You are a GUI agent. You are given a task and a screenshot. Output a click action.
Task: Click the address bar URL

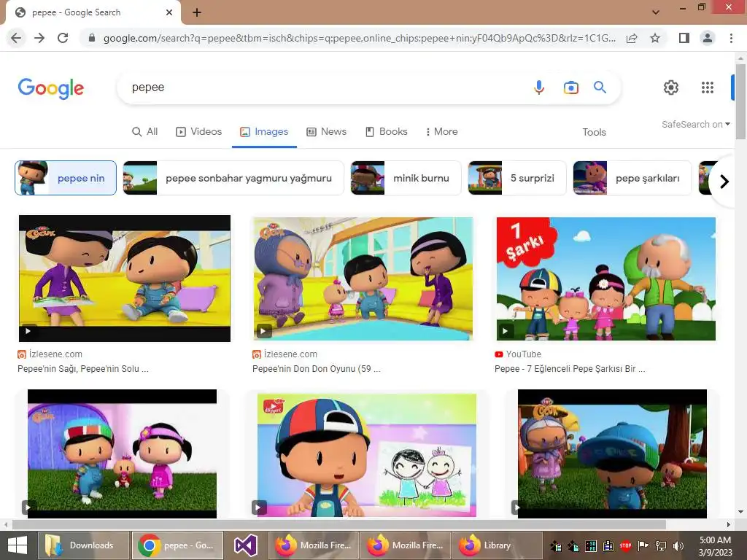[x=359, y=38]
